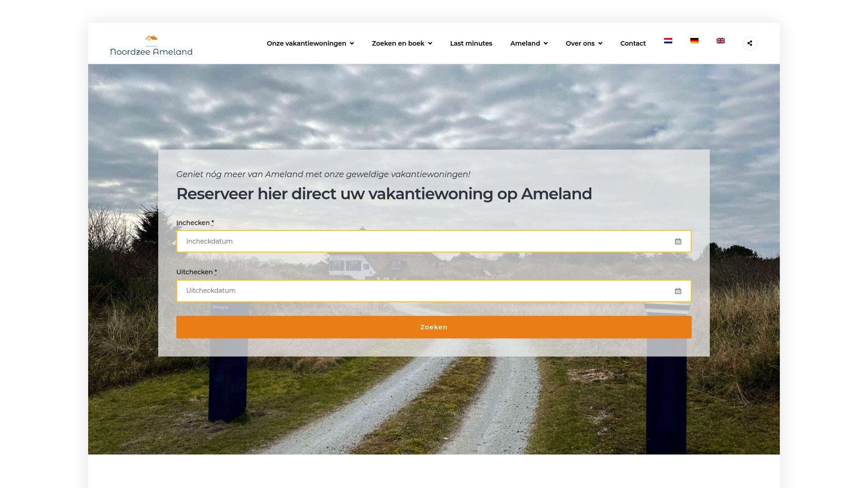Select the Dutch flag language icon
Screen dimensions: 868x488
click(668, 41)
